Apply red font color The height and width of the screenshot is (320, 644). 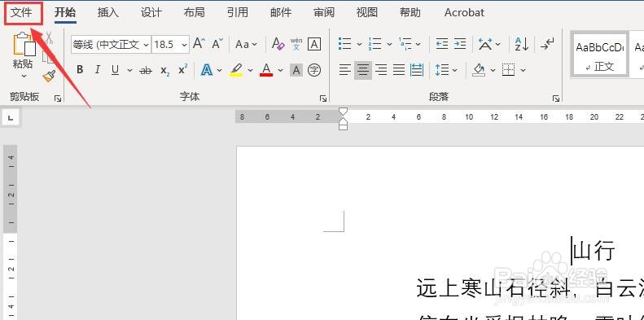click(266, 70)
